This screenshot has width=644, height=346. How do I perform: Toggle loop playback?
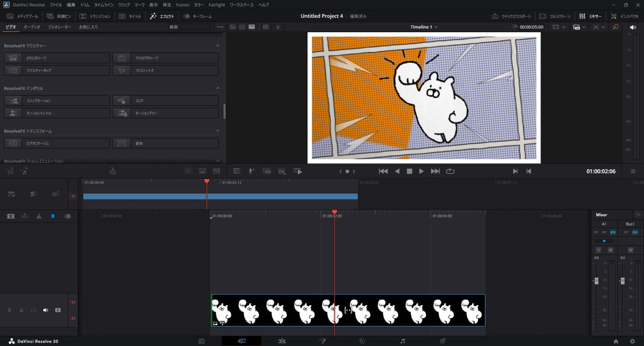point(450,171)
